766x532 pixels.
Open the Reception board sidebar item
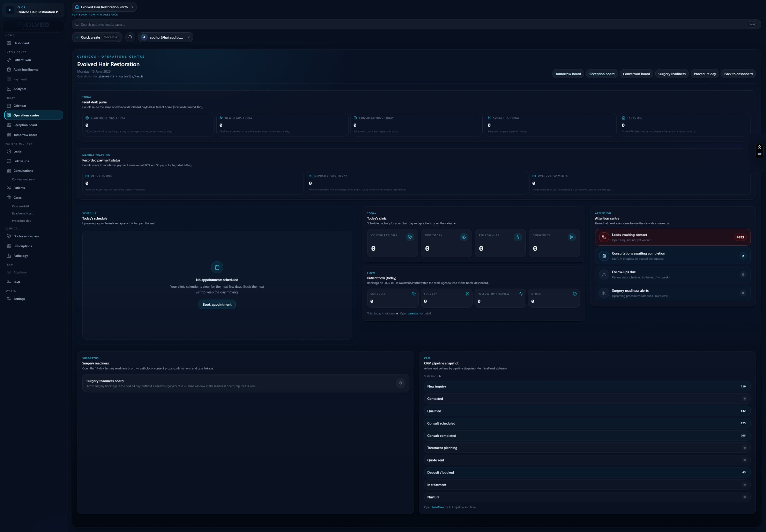(x=34, y=125)
